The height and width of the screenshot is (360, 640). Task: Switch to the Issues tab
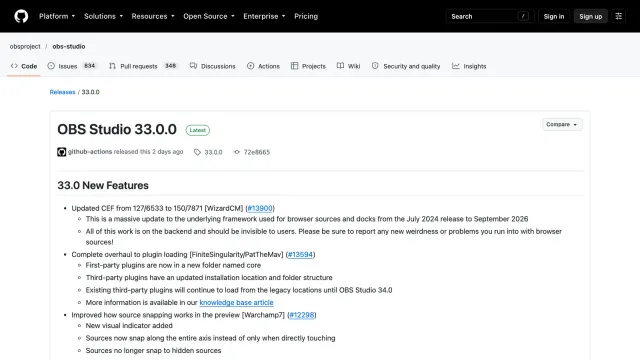tap(72, 66)
